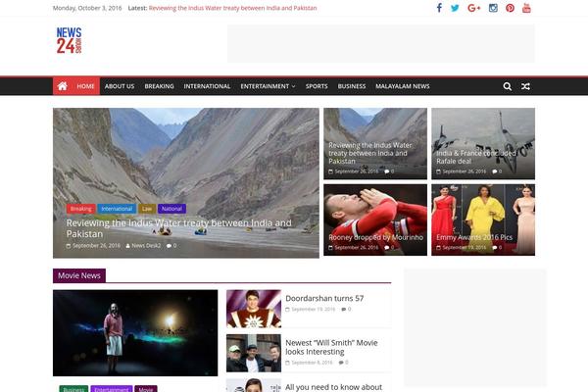Open the large Indus Water treaty headline
The image size is (588, 392).
[x=179, y=228]
